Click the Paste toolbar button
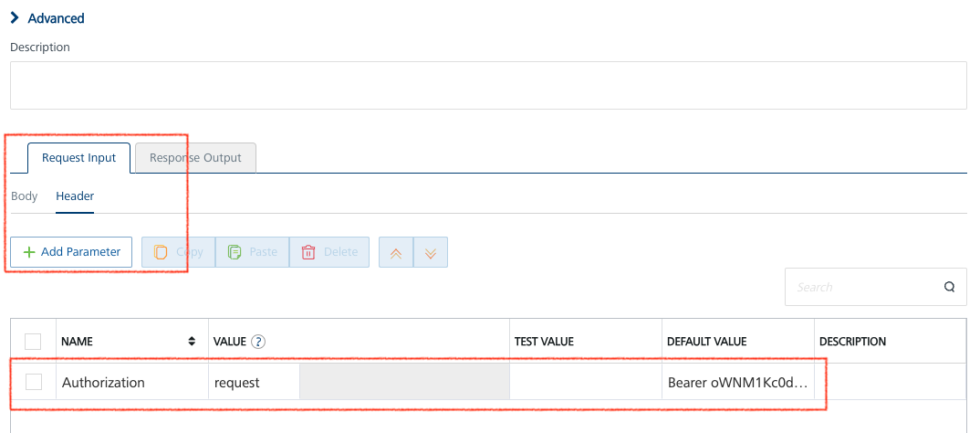This screenshot has height=433, width=980. click(x=253, y=252)
